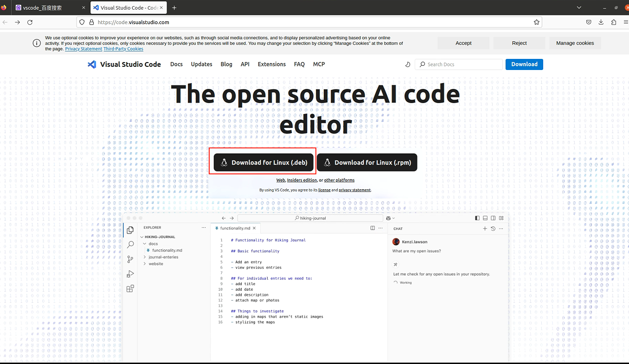Image resolution: width=629 pixels, height=364 pixels.
Task: Open Updates in site navigation
Action: [x=201, y=64]
